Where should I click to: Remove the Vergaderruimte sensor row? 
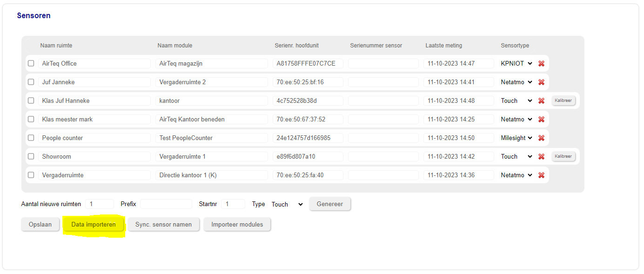coord(541,175)
